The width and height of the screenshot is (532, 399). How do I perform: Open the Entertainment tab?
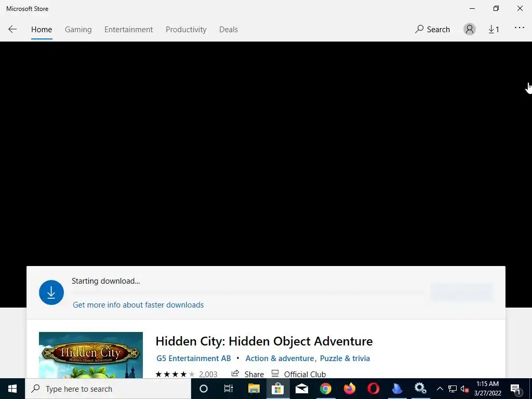click(x=129, y=30)
